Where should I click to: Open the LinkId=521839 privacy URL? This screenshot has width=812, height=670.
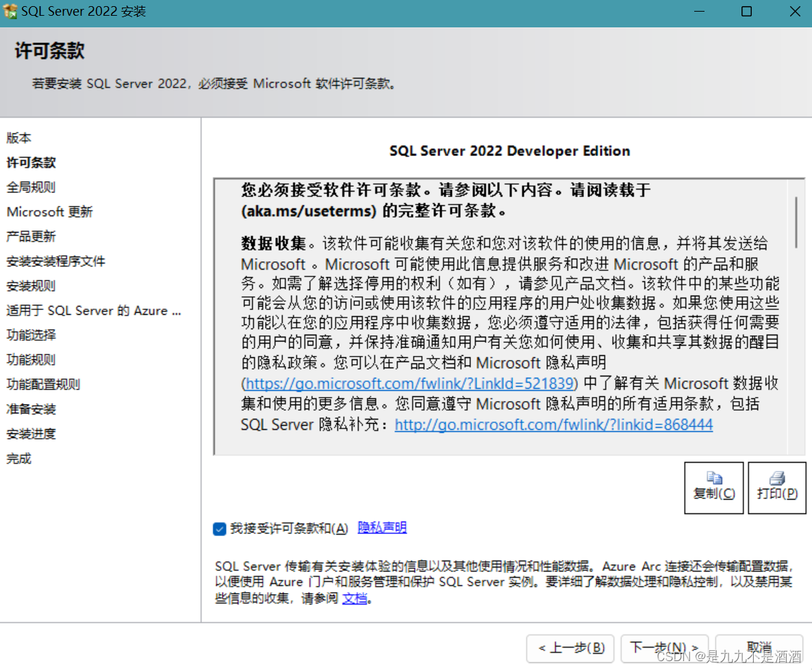tap(409, 383)
